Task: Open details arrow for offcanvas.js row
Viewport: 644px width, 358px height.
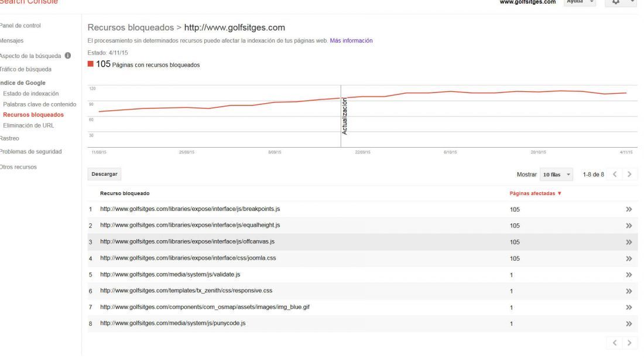Action: (628, 242)
